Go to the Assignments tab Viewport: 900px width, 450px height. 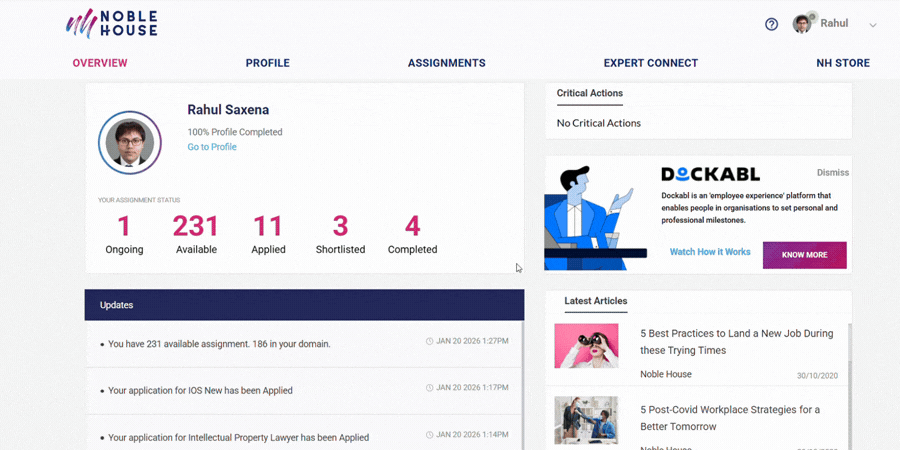(446, 63)
